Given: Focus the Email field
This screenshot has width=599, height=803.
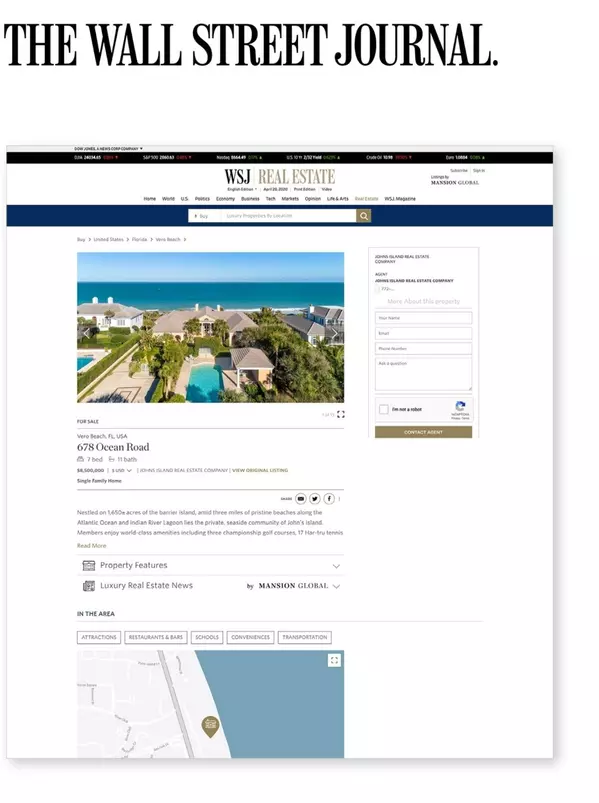Looking at the screenshot, I should (423, 333).
